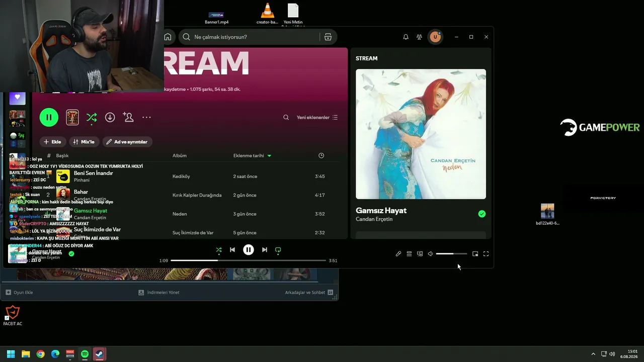Open the playlist more options menu
This screenshot has height=362, width=644.
pos(146,117)
